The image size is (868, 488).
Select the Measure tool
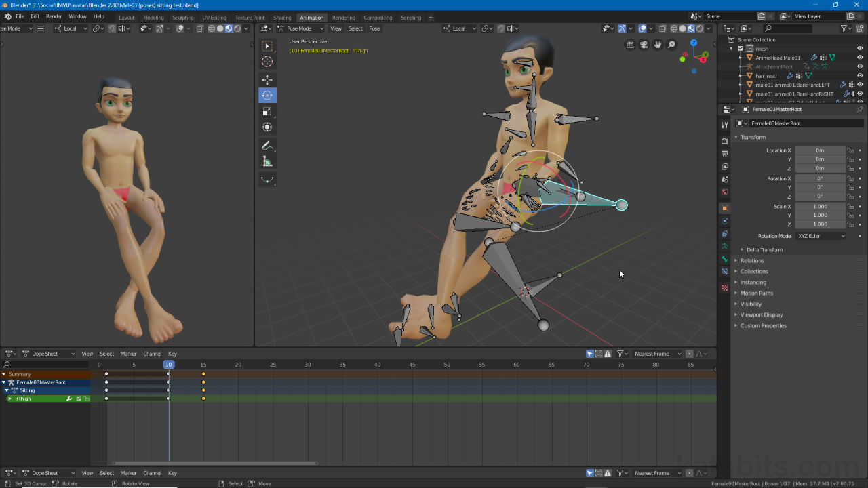pos(267,161)
